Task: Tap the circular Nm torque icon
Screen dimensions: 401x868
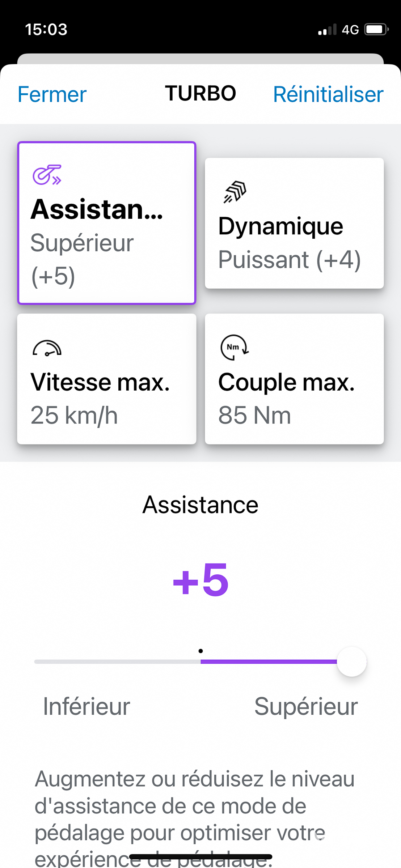Action: click(x=234, y=347)
